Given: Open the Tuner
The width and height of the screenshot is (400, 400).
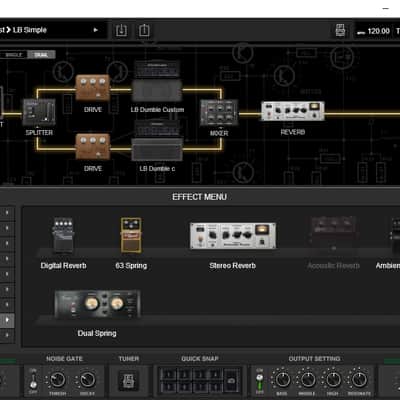Looking at the screenshot, I should point(129,380).
